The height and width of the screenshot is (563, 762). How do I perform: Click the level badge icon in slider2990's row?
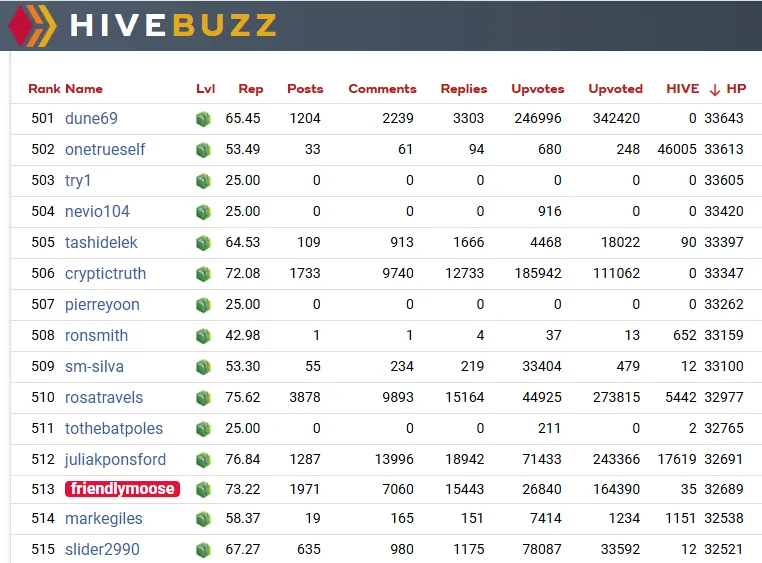tap(203, 549)
